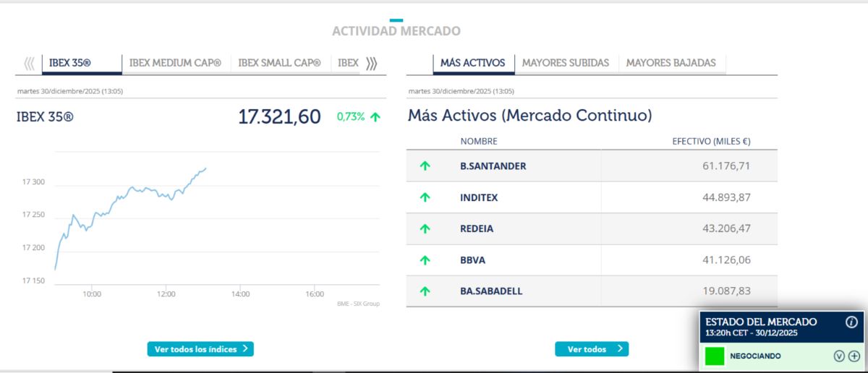Click the plus icon in market status widget
Viewport: 868px width, 373px height.
tap(854, 356)
